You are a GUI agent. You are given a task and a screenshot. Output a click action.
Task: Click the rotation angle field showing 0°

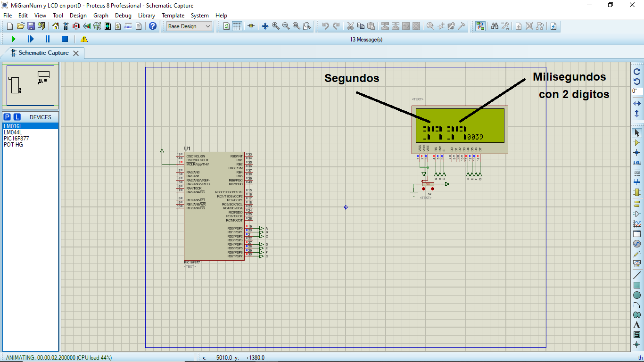(x=637, y=91)
